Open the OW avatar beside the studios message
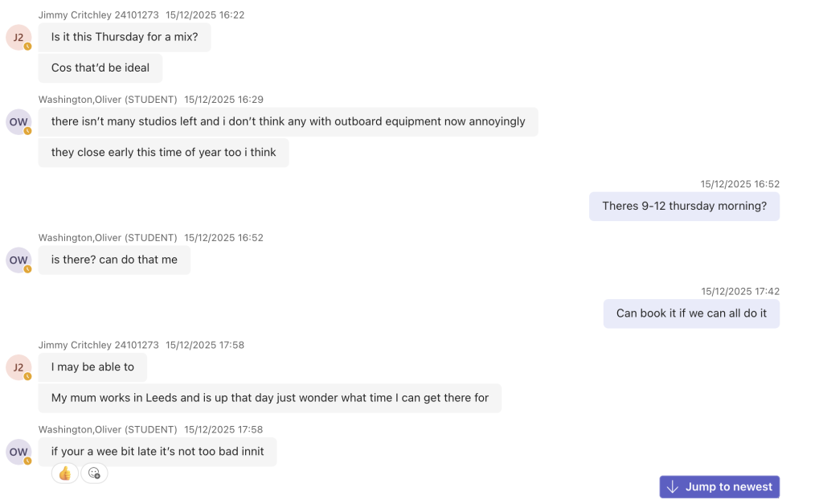823x504 pixels. click(18, 122)
